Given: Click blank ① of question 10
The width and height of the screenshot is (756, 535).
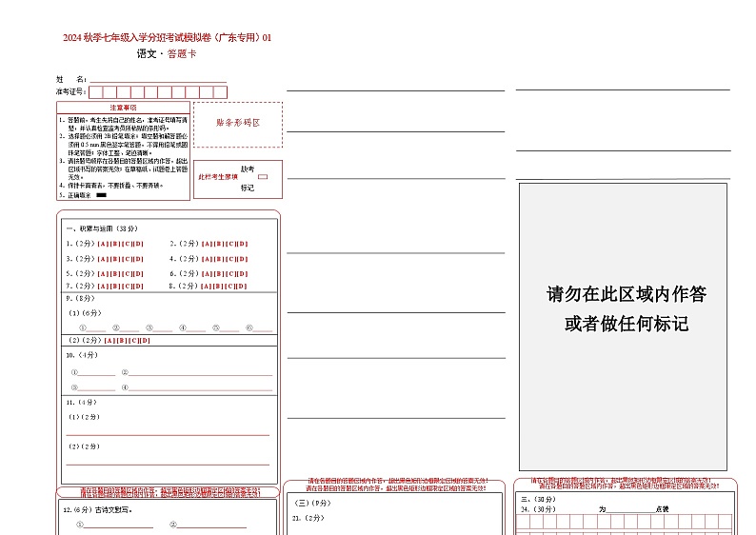Looking at the screenshot, I should 96,372.
